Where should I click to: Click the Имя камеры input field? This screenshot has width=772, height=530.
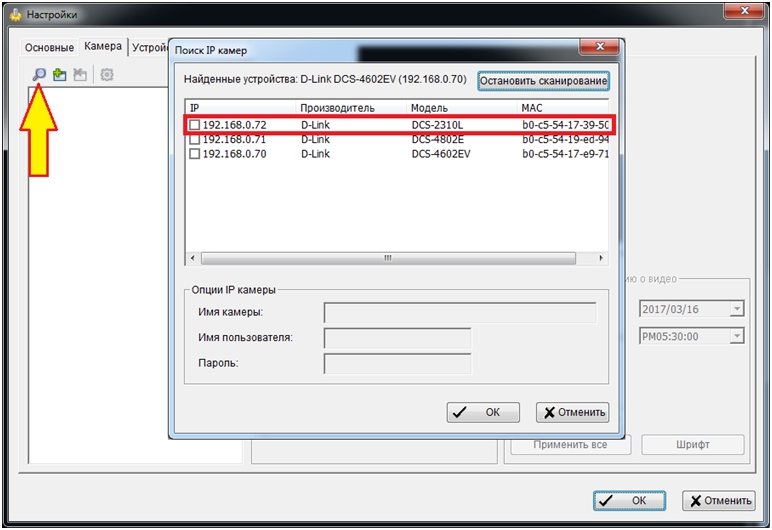click(x=459, y=313)
